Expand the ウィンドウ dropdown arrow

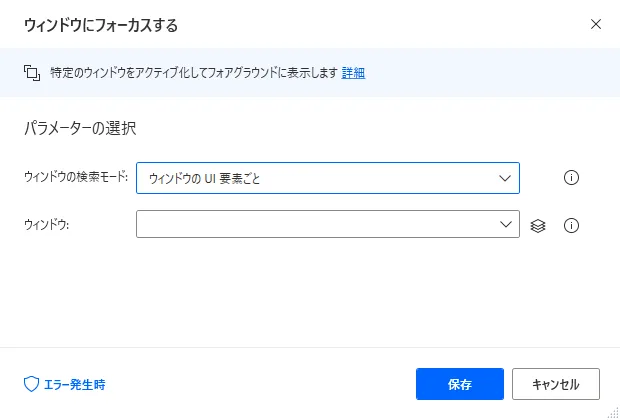(504, 225)
